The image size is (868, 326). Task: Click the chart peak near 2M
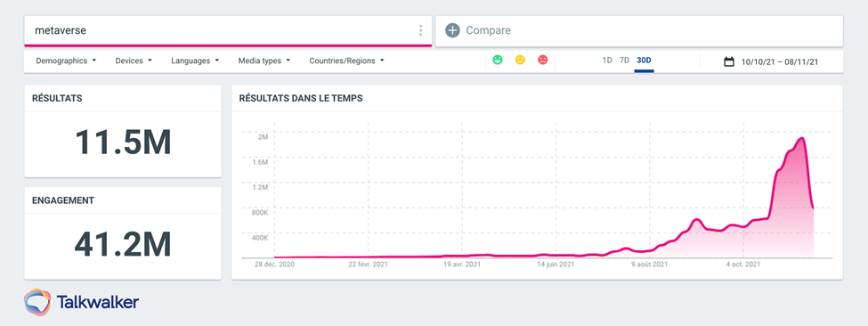[801, 138]
